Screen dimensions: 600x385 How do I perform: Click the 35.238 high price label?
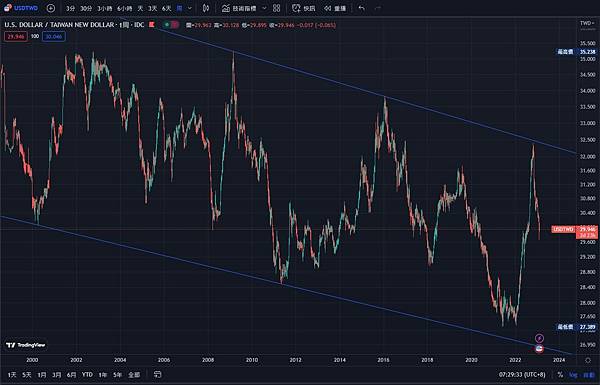[x=587, y=52]
